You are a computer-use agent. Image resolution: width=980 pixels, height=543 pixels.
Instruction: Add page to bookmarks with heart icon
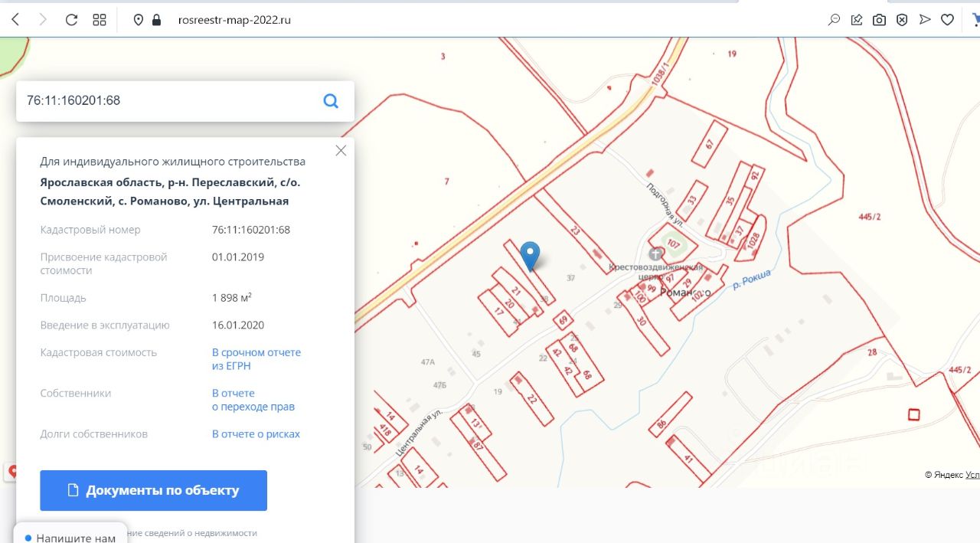click(x=948, y=20)
